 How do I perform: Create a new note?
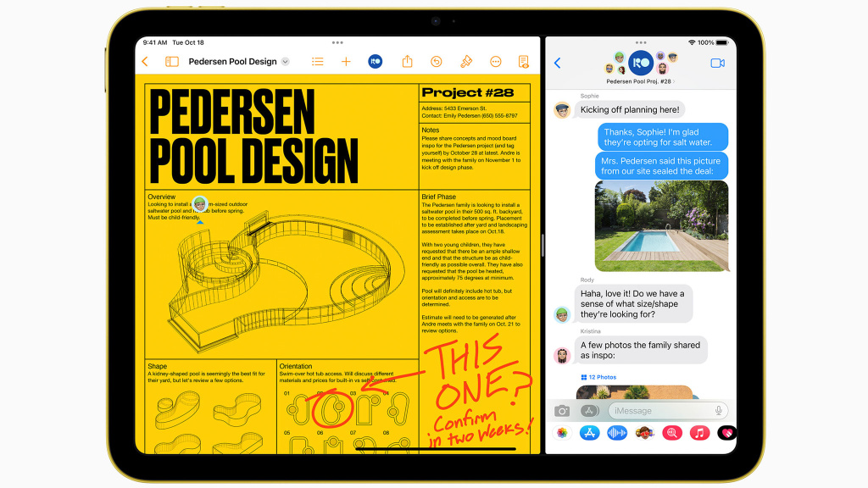tap(523, 61)
